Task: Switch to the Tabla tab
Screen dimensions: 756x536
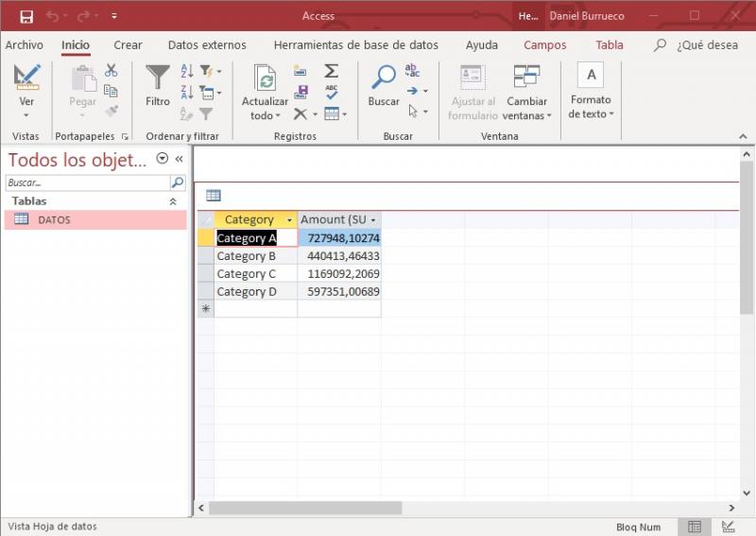Action: (x=610, y=44)
